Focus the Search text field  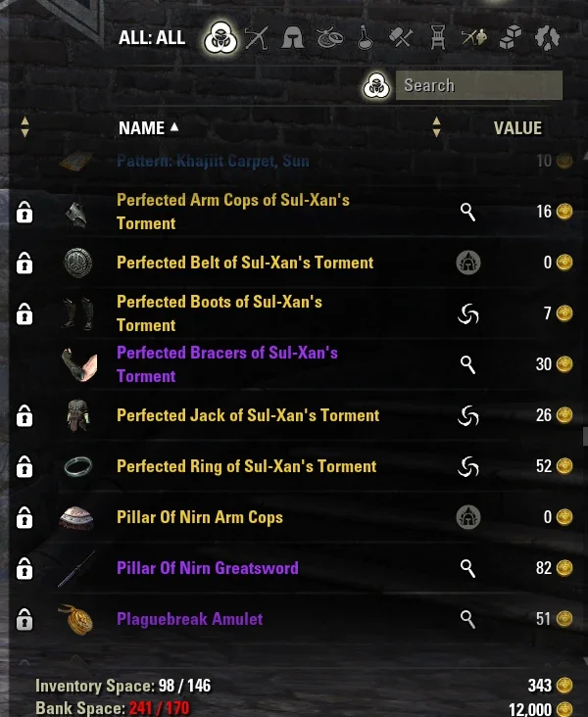click(x=479, y=85)
